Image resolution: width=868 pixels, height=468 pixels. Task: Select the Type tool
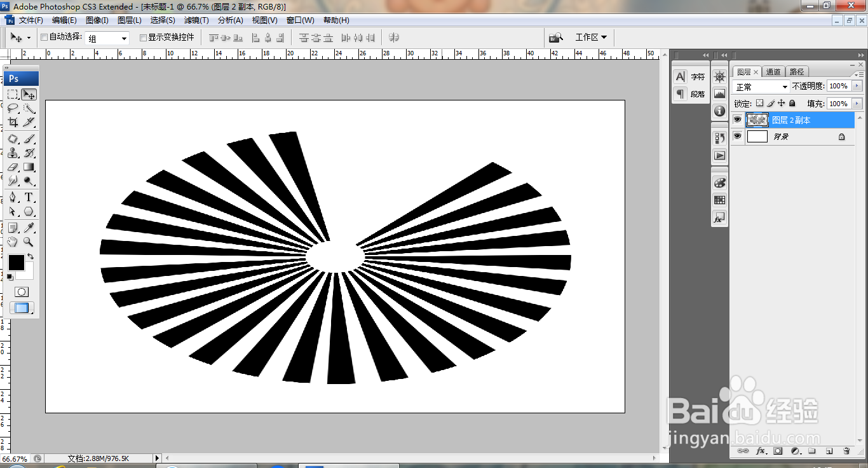pos(29,197)
